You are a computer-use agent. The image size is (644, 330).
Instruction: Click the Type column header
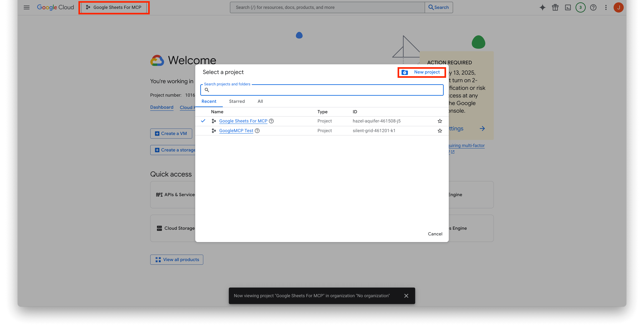(x=322, y=112)
